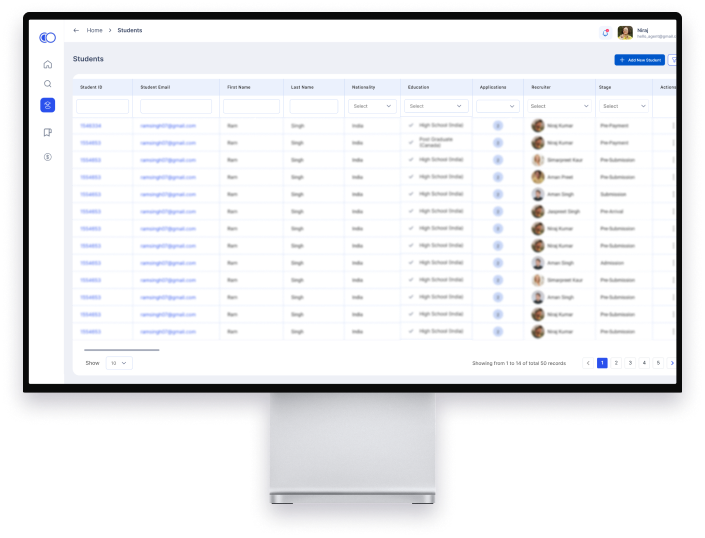The height and width of the screenshot is (538, 705).
Task: Click the back arrow beside Home
Action: tap(76, 31)
